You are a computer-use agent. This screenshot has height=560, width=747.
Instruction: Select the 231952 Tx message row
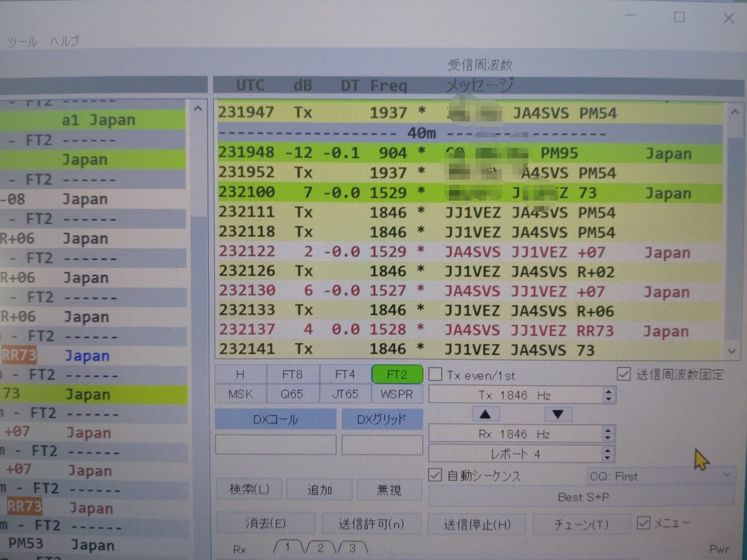[470, 173]
